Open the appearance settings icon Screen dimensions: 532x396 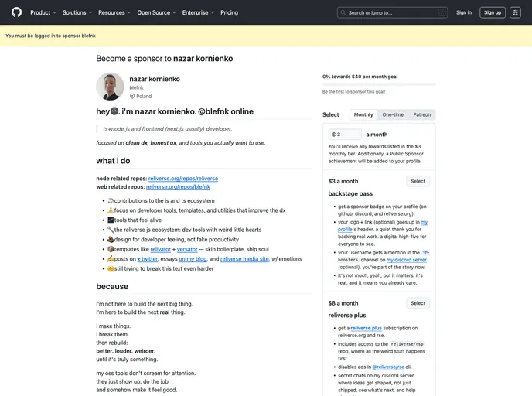(515, 12)
